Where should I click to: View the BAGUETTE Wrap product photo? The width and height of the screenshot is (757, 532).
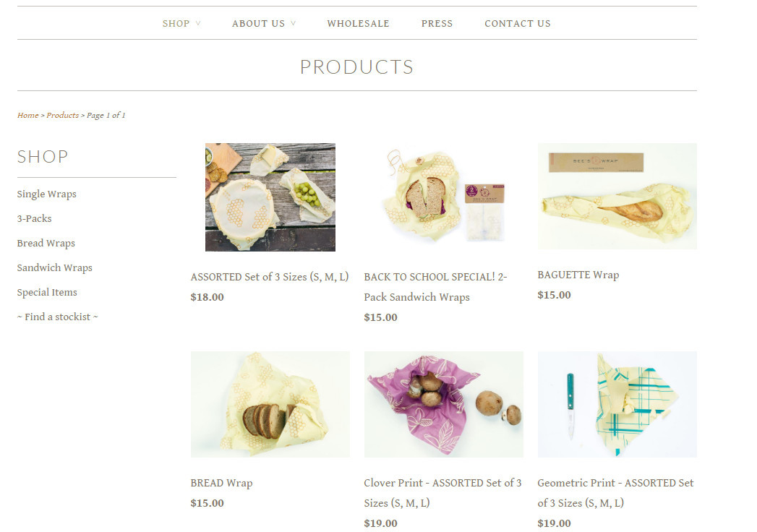pos(617,196)
